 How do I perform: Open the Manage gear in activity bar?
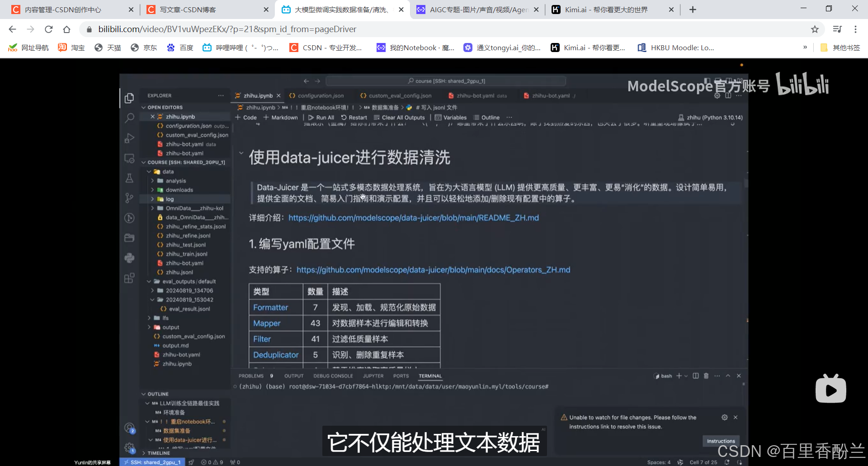(129, 448)
